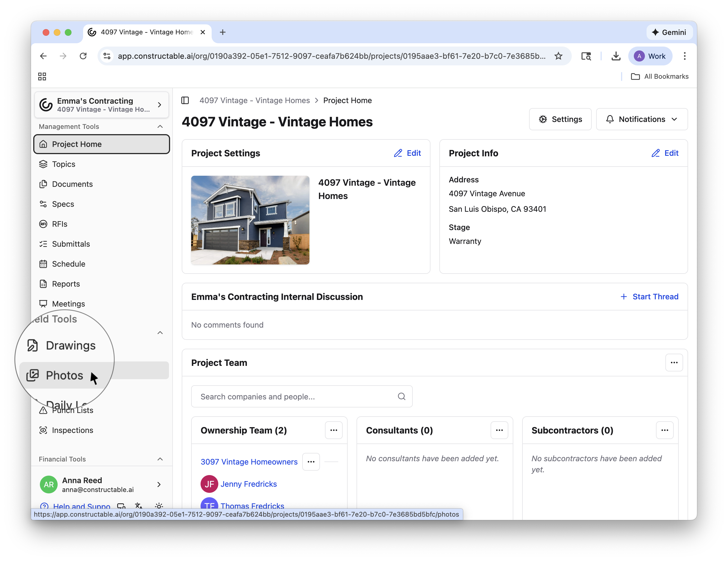Screen dimensions: 728x561
Task: Open the Emma's Contracting project switcher
Action: point(102,105)
